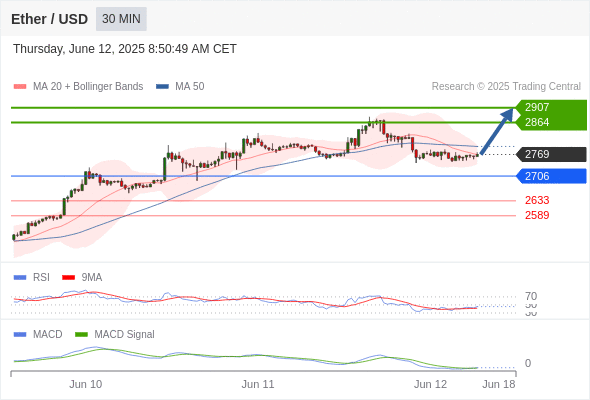Image resolution: width=590 pixels, height=400 pixels.
Task: Click the blue 2706 pivot price tag
Action: pyautogui.click(x=551, y=176)
